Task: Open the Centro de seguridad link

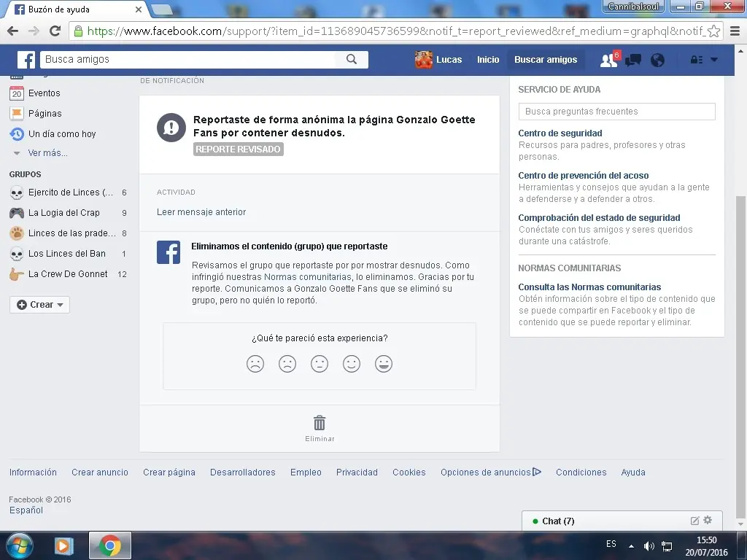Action: coord(560,133)
